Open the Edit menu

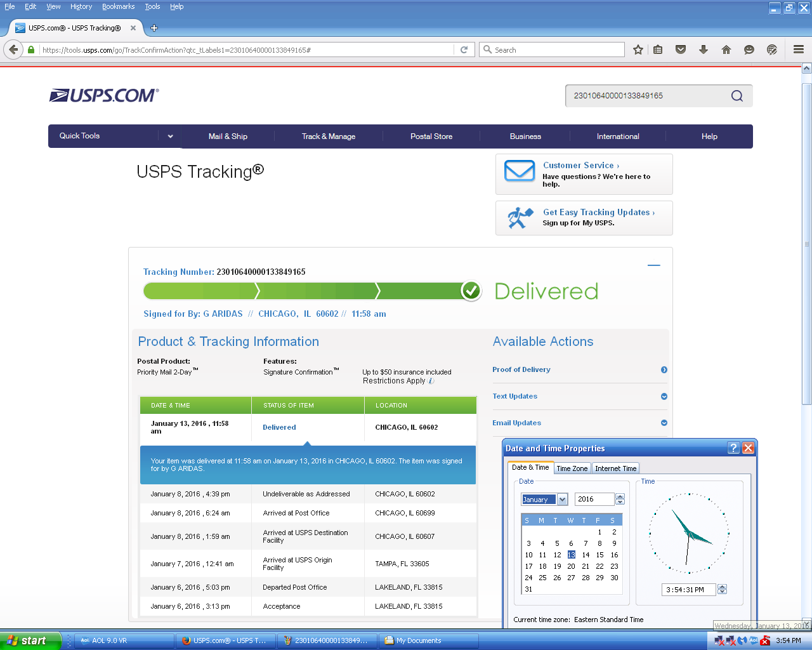[30, 6]
